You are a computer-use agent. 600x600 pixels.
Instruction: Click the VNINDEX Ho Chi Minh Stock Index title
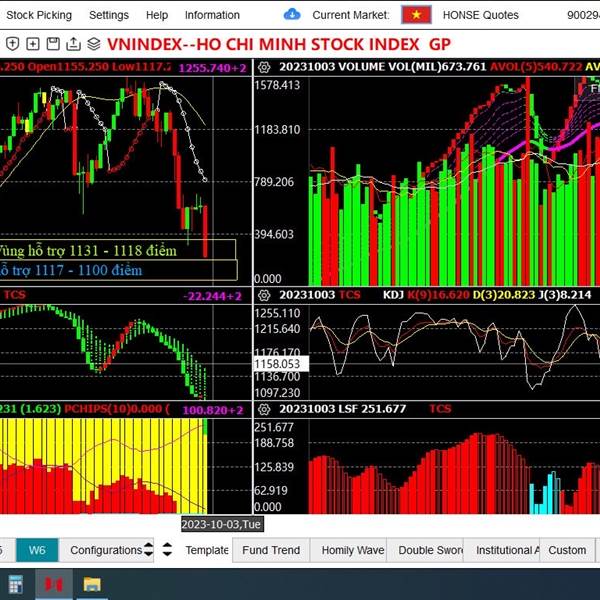click(279, 44)
